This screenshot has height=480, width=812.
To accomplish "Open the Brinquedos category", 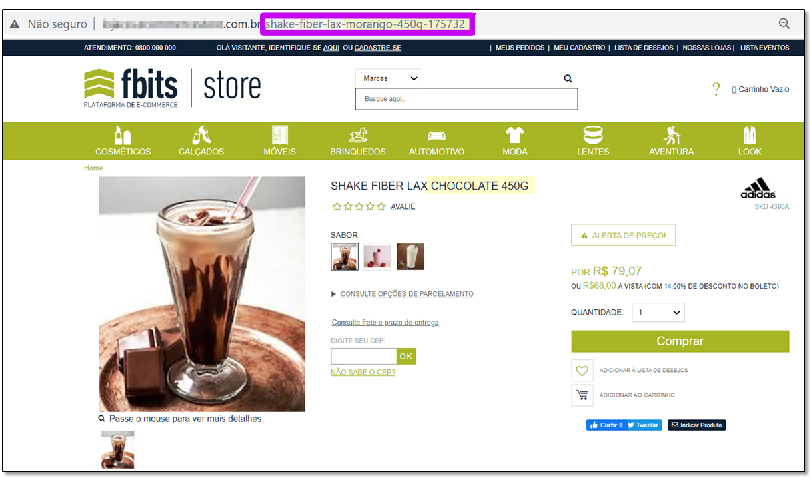I will click(x=358, y=141).
